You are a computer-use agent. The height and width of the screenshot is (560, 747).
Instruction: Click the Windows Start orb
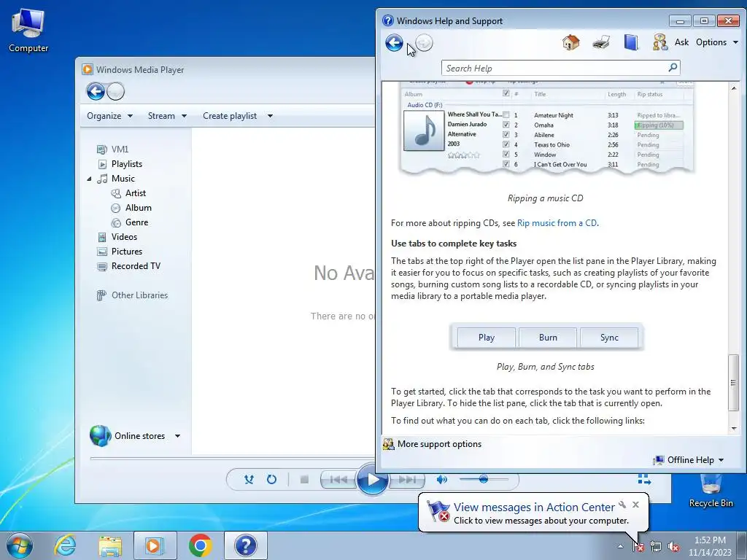click(x=20, y=545)
